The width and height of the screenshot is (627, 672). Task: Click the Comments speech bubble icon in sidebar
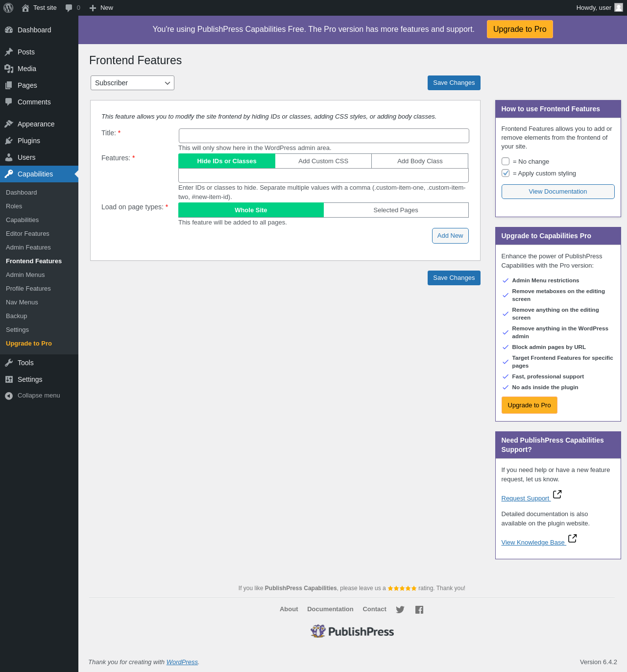point(9,102)
